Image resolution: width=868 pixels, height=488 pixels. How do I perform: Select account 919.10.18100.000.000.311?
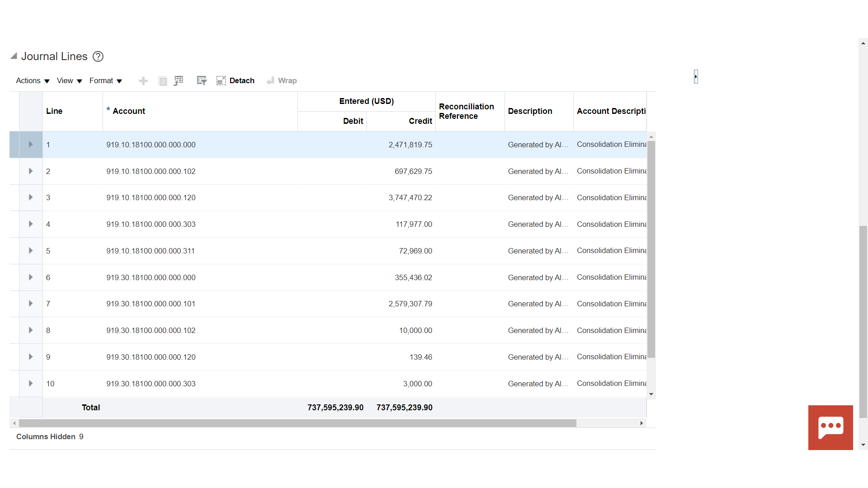(151, 251)
